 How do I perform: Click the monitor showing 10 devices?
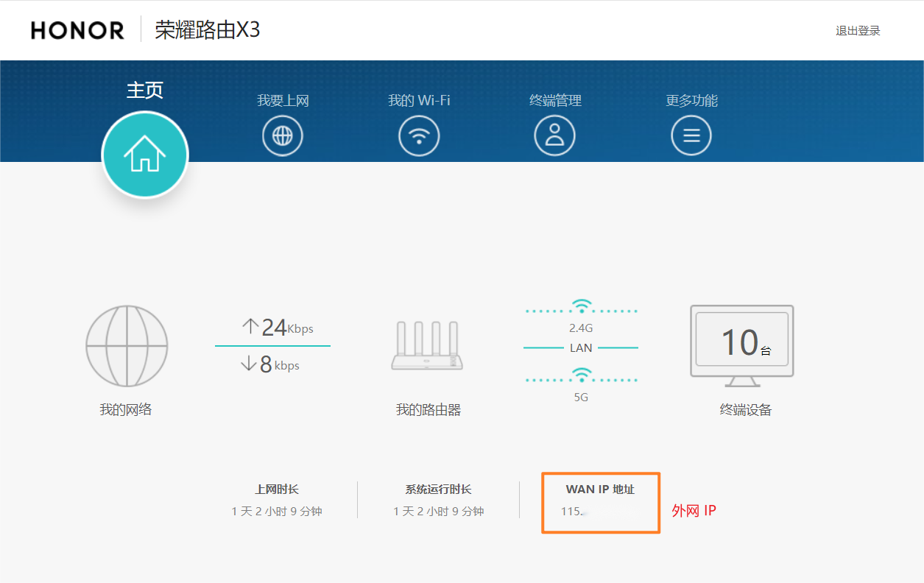(742, 344)
